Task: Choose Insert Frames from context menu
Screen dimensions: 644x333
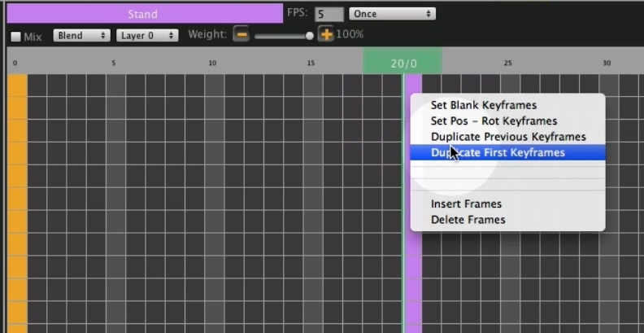Action: [507, 204]
